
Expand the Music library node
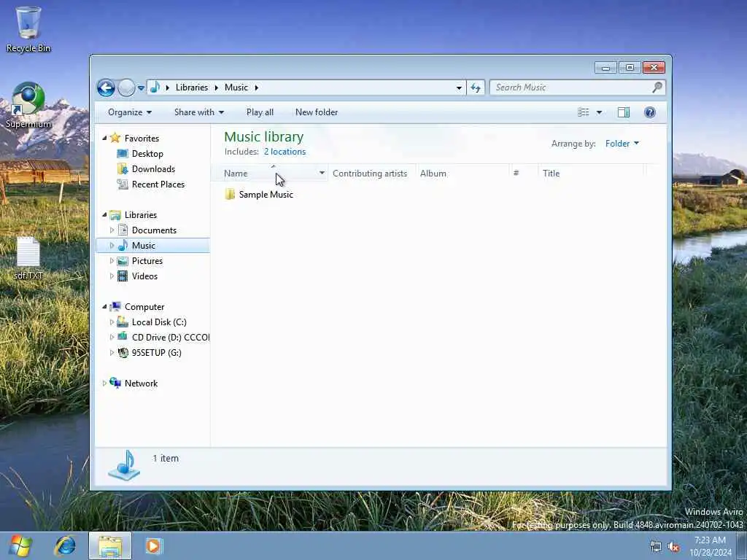click(112, 245)
